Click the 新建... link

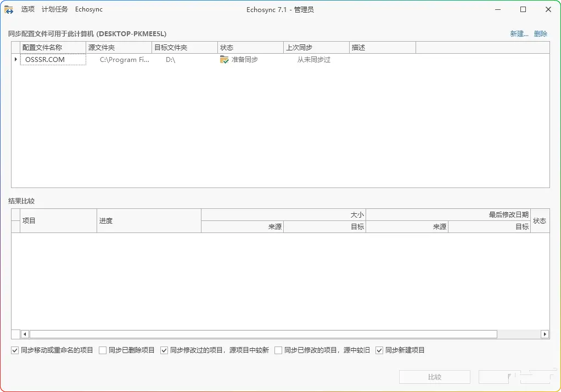click(519, 34)
